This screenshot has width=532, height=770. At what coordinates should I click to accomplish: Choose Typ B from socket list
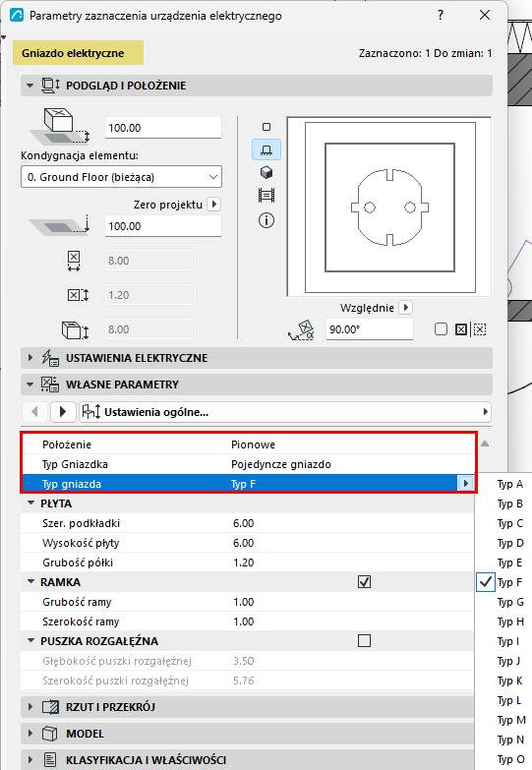tap(510, 503)
